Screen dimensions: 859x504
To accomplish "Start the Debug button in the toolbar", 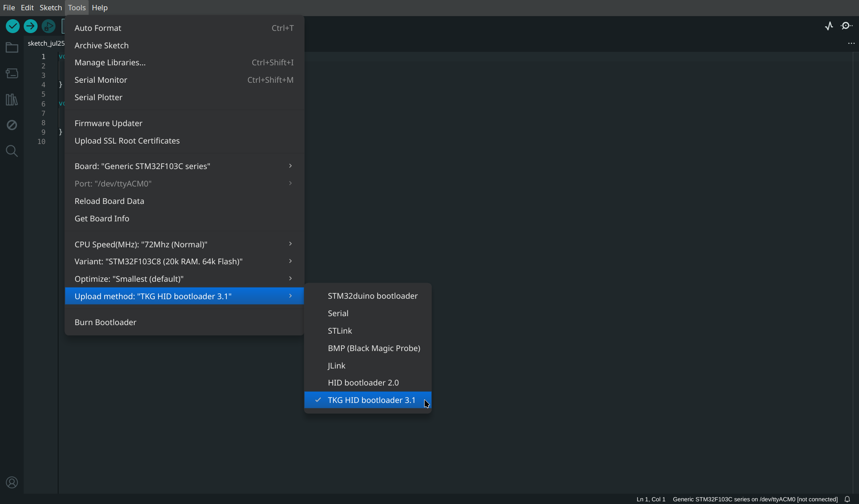I will 48,26.
